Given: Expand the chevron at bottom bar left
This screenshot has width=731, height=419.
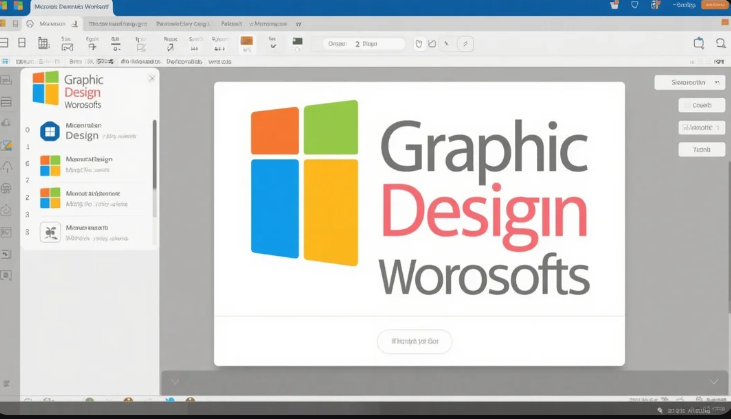Looking at the screenshot, I should coord(175,382).
